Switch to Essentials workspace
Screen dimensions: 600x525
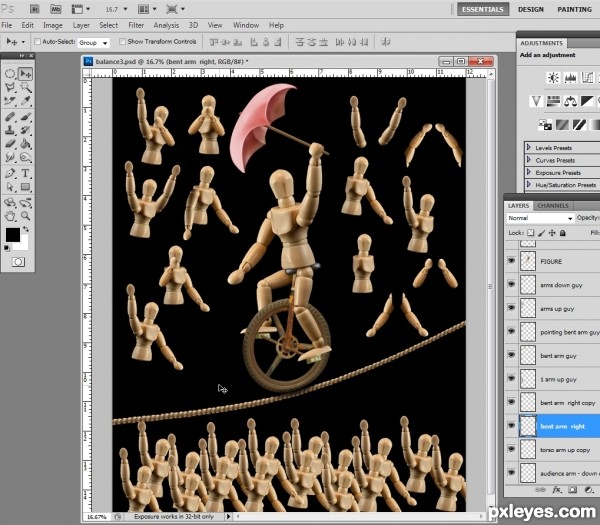click(x=483, y=10)
